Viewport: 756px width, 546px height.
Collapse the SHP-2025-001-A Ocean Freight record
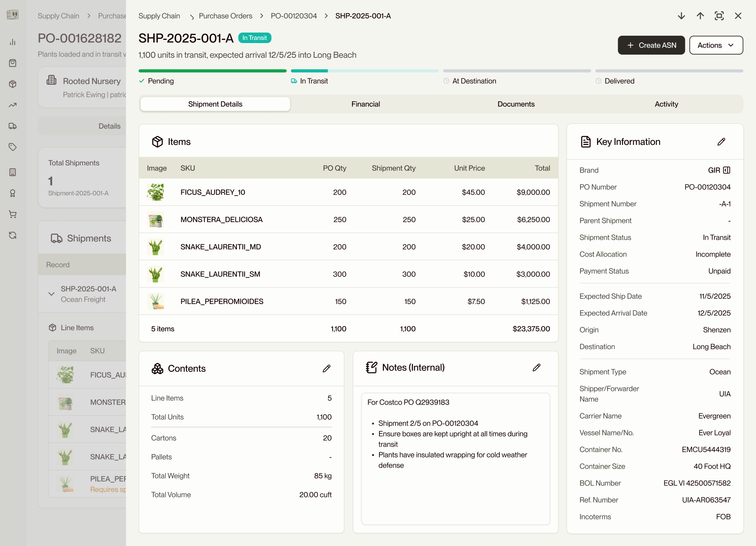51,294
